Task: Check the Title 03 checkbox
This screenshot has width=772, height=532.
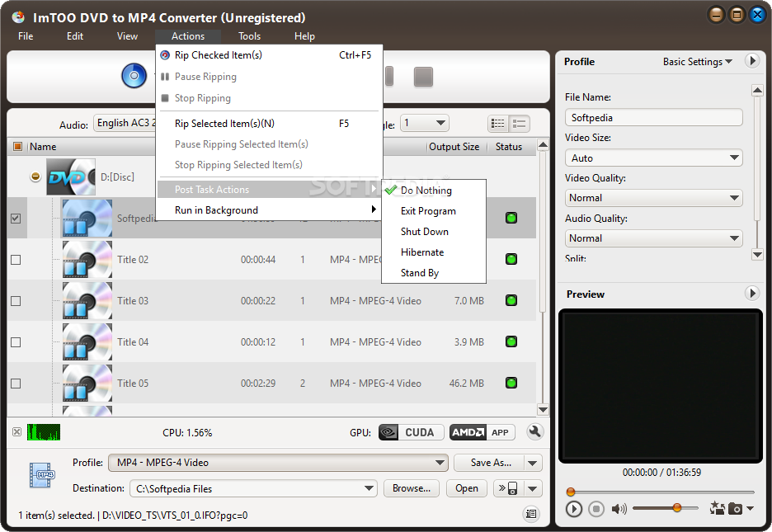Action: (16, 301)
